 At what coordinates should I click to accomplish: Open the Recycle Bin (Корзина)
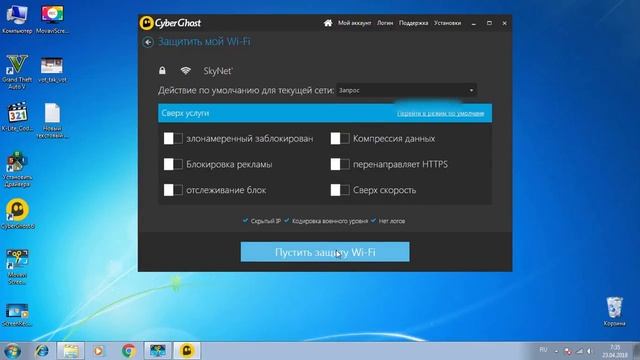[614, 311]
